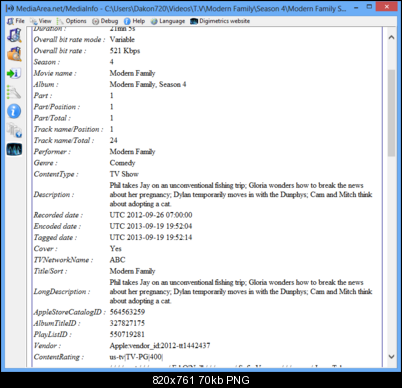Minimize the MediaInfo window
The width and height of the screenshot is (402, 388).
(x=356, y=7)
